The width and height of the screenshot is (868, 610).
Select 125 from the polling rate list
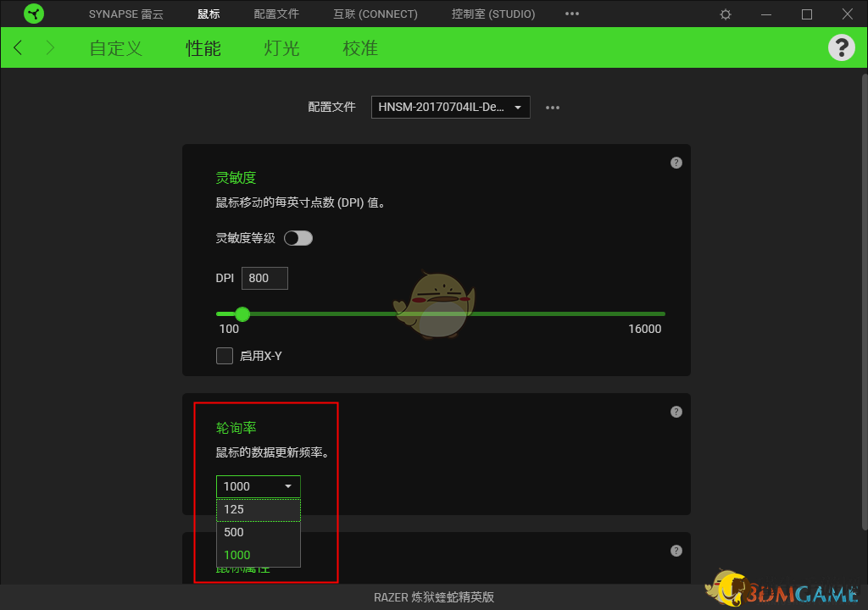[x=258, y=509]
